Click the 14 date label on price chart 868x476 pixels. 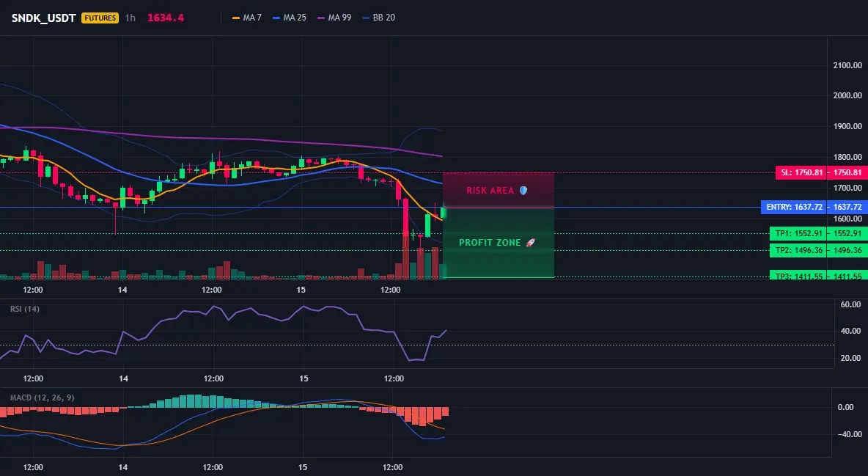[x=122, y=290]
